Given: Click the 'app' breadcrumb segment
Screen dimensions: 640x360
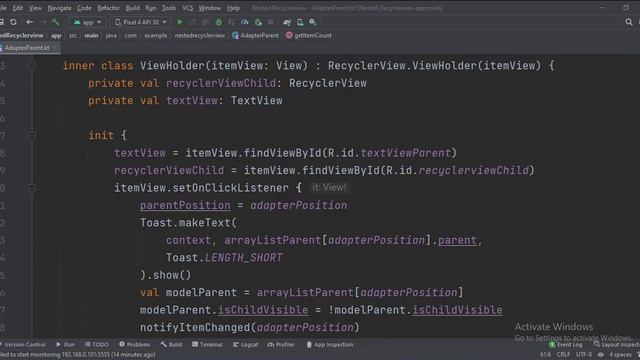Looking at the screenshot, I should pyautogui.click(x=56, y=36).
